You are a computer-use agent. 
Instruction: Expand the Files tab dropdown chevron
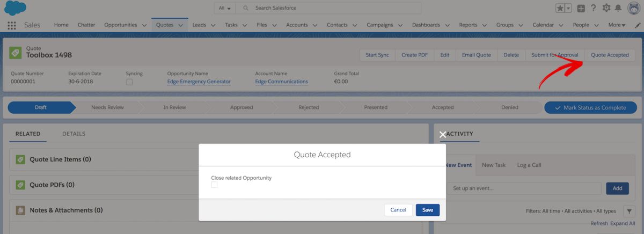[x=274, y=25]
